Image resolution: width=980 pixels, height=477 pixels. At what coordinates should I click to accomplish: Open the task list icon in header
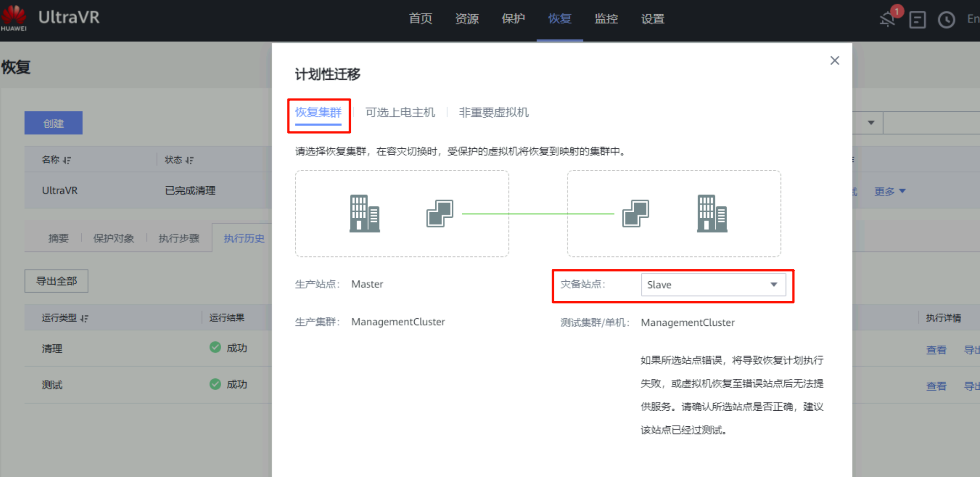pyautogui.click(x=917, y=20)
